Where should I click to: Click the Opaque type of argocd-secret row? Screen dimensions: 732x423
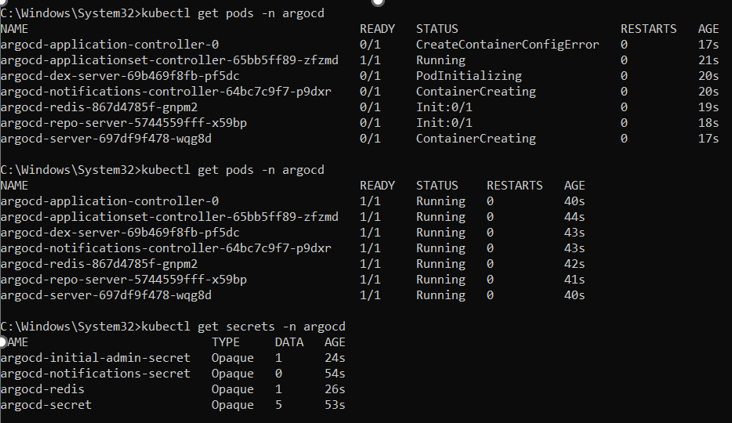[232, 405]
